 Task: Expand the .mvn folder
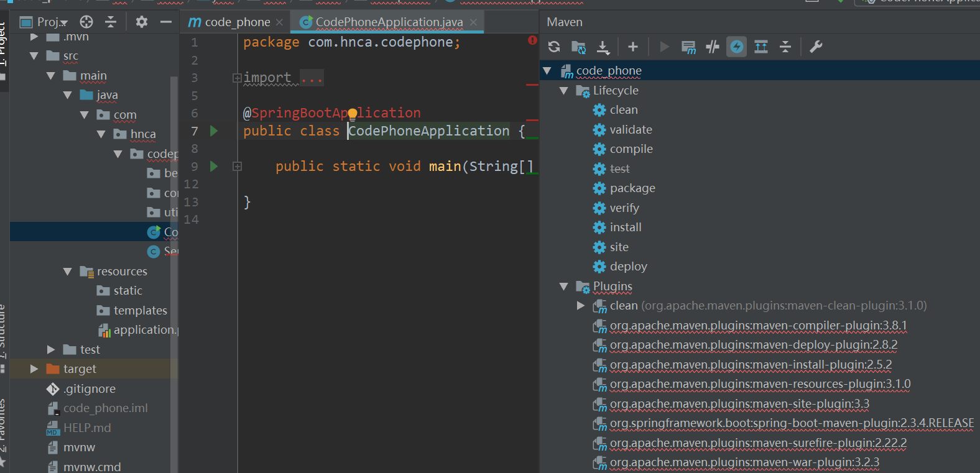point(34,37)
